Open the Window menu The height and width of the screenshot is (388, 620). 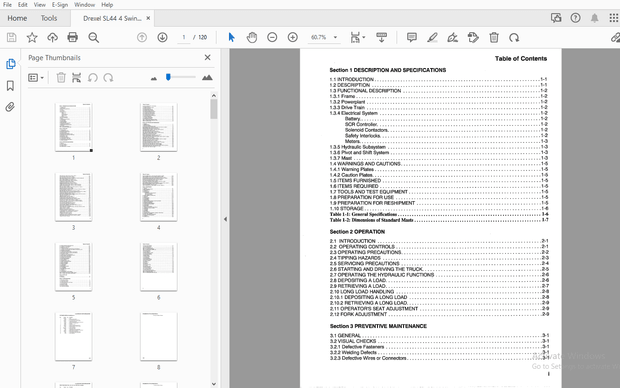[x=85, y=5]
